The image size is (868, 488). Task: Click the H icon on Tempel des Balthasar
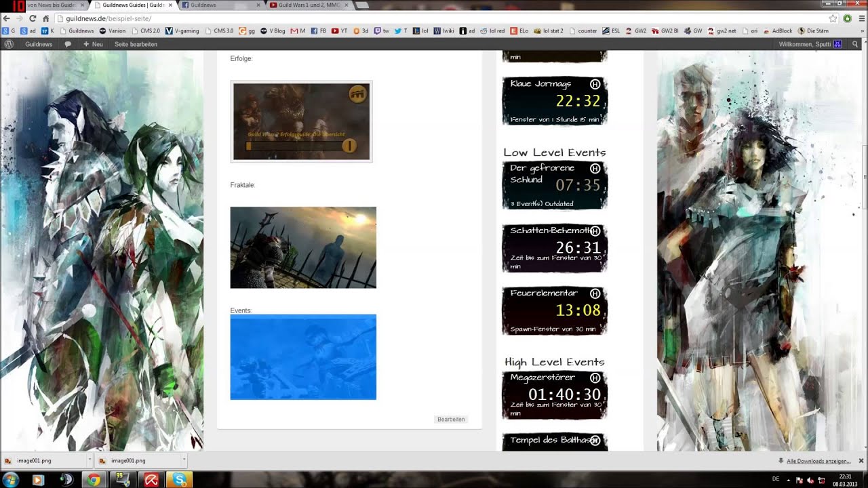[x=595, y=441]
